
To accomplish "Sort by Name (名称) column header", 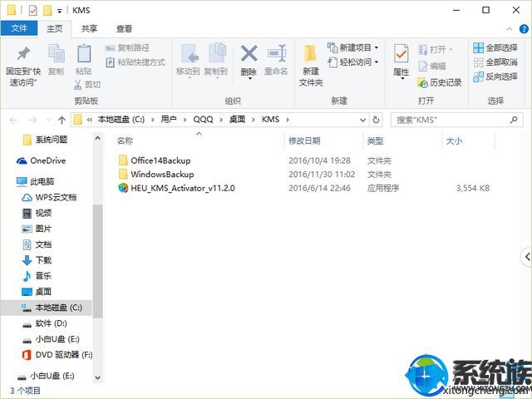I will point(125,140).
